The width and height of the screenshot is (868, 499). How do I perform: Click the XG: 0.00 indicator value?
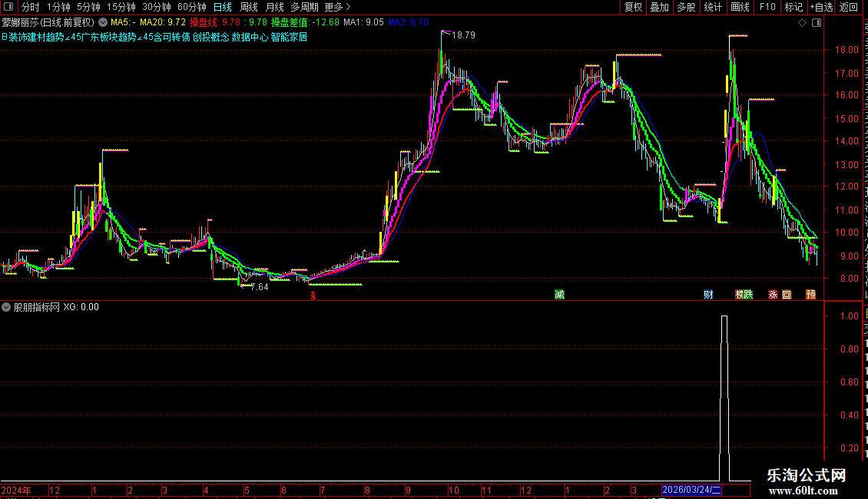pos(81,307)
